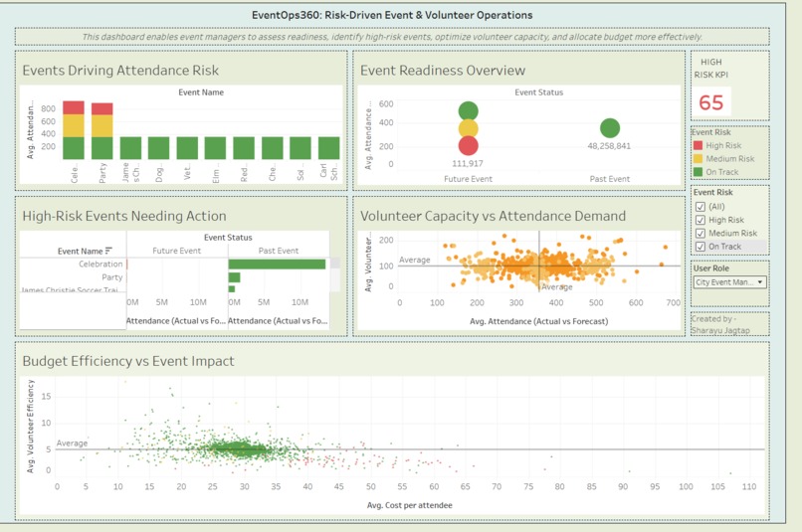The height and width of the screenshot is (532, 802).
Task: Select the Celebration Past Event bar
Action: coord(277,265)
